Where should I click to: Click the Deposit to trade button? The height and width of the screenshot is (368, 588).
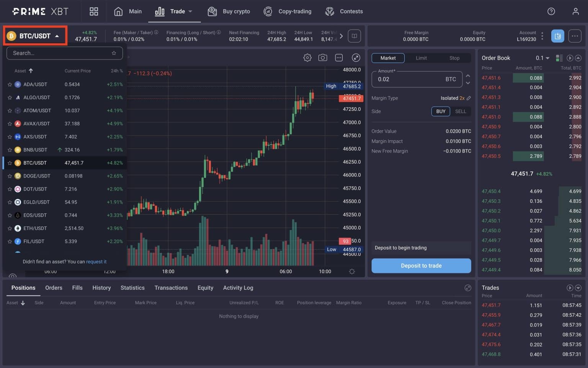(421, 266)
